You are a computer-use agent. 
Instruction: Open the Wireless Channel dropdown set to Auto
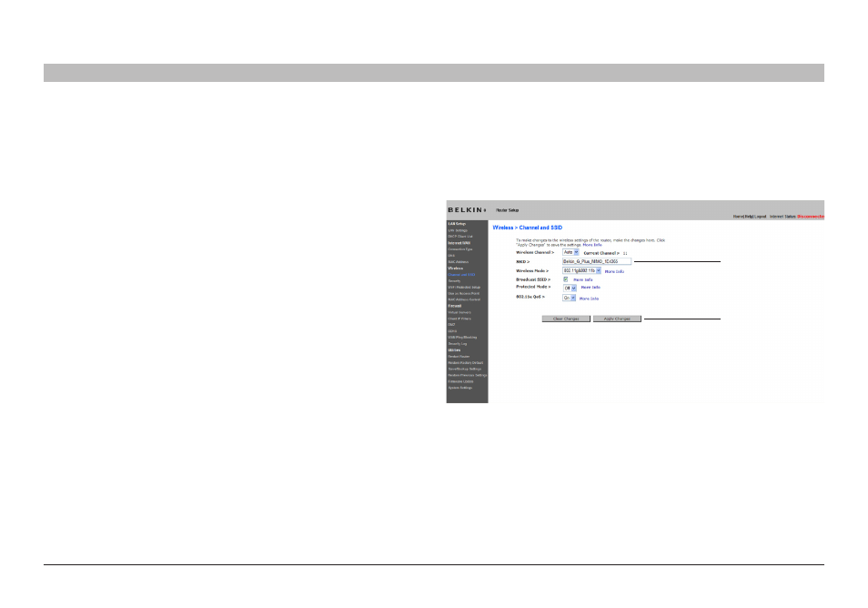pos(570,252)
